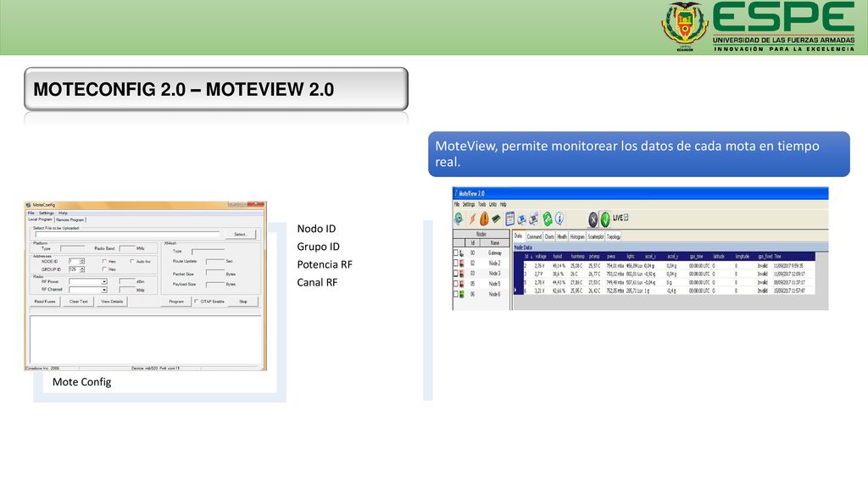This screenshot has height=488, width=868.
Task: Click the blue info icon in MoteView toolbar
Action: pos(559,219)
